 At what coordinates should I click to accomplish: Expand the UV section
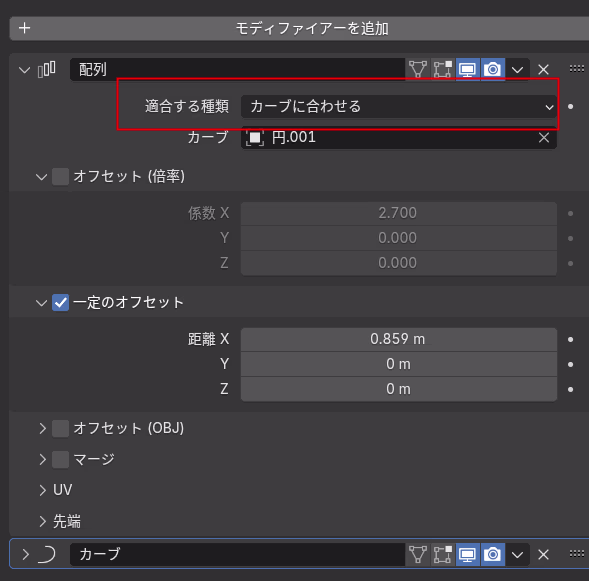coord(42,490)
